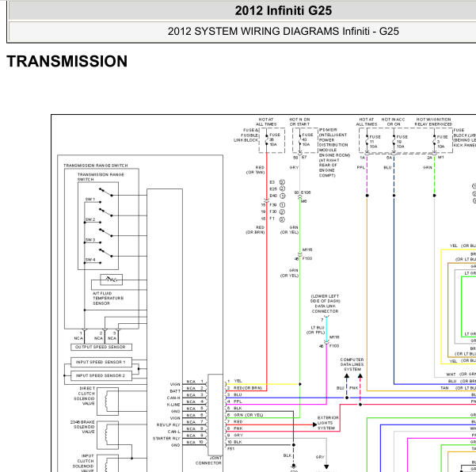Click the 'FUSE 11 10A' fuse

tap(373, 142)
